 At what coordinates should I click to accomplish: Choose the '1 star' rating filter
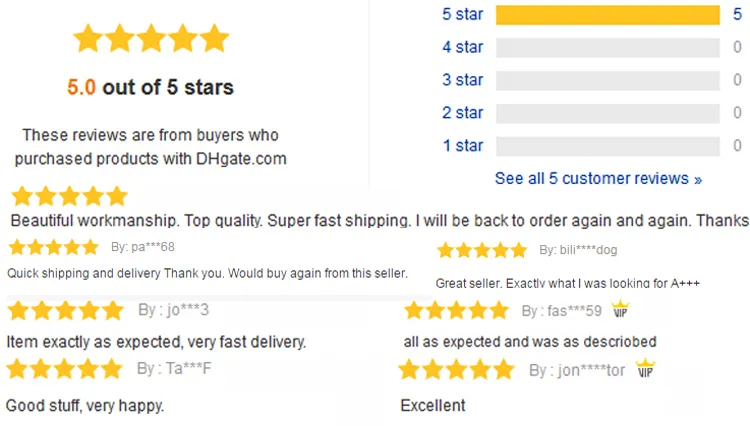click(463, 145)
